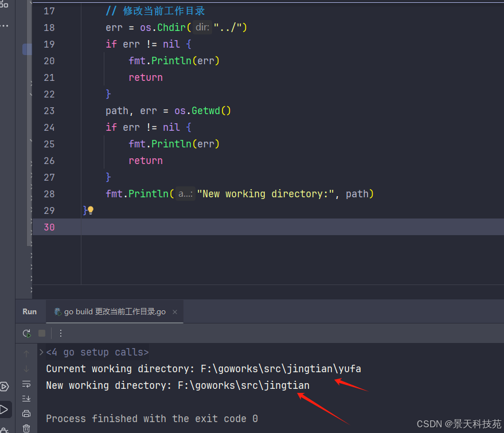Open the Services tool window icon

tap(4, 387)
